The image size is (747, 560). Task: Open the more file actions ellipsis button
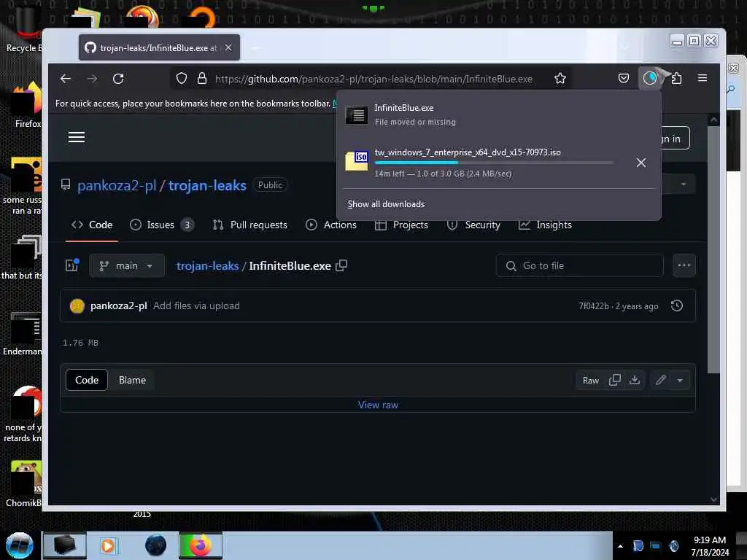tap(684, 265)
